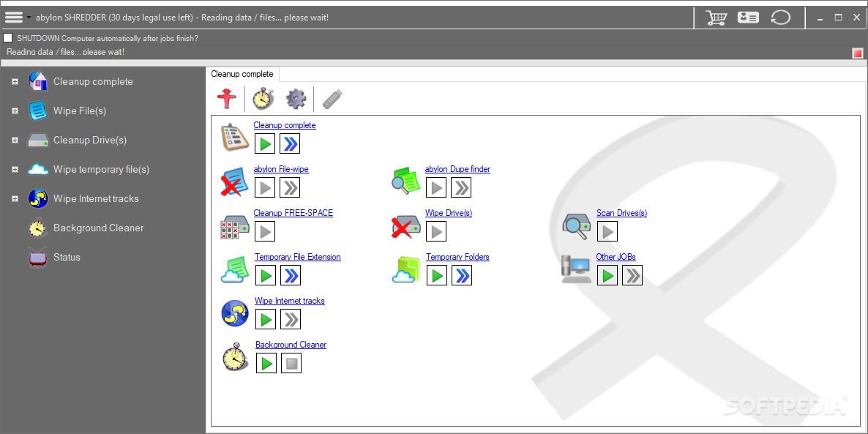Start Other JOBs green play button
This screenshot has height=434, width=868.
tap(608, 275)
